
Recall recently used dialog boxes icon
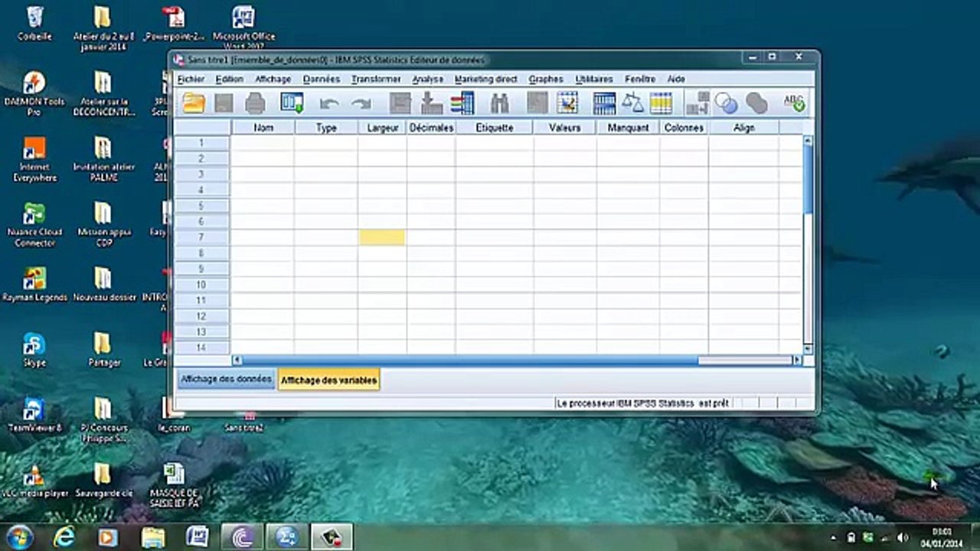click(x=292, y=103)
